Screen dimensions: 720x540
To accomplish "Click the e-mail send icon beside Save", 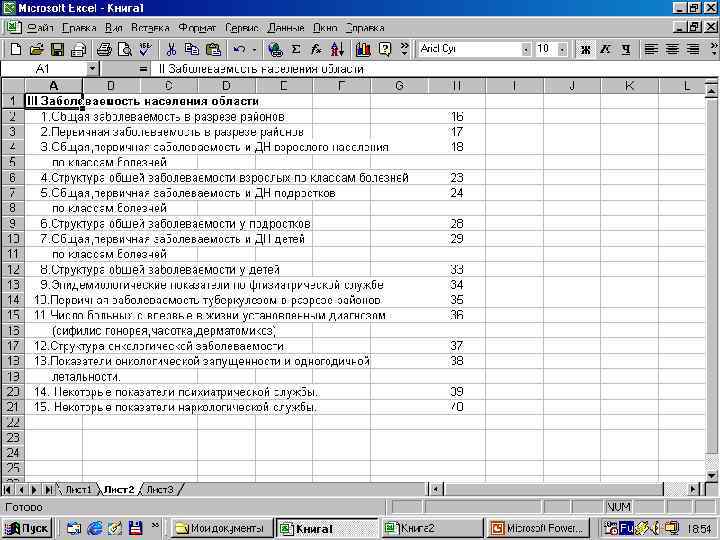I will (x=79, y=49).
